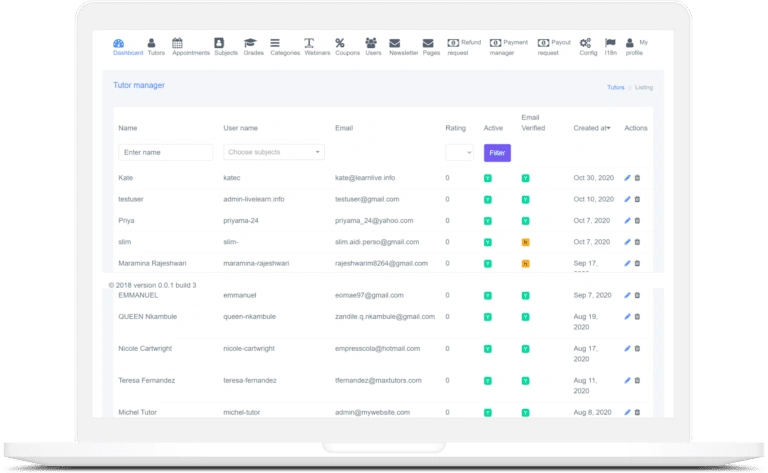Edit Michel Tutor row pencil icon
Screen dimensions: 768x473
pos(627,412)
